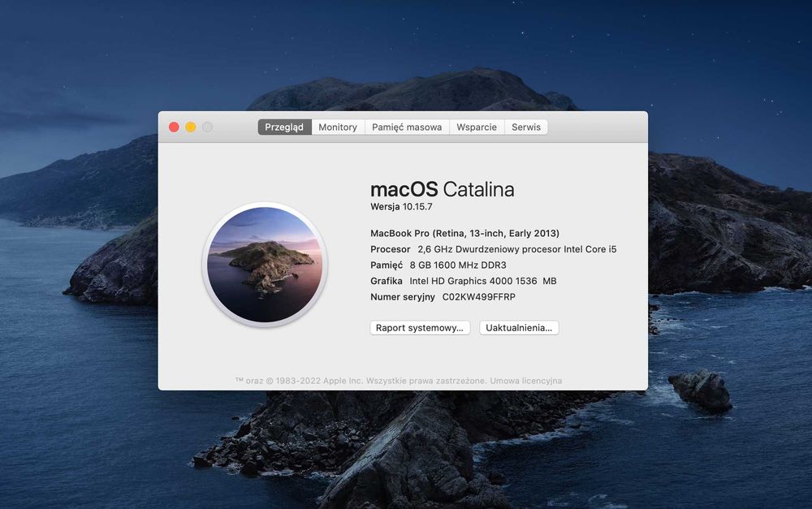Click the Numer seryjny label
Image resolution: width=812 pixels, height=509 pixels.
403,296
